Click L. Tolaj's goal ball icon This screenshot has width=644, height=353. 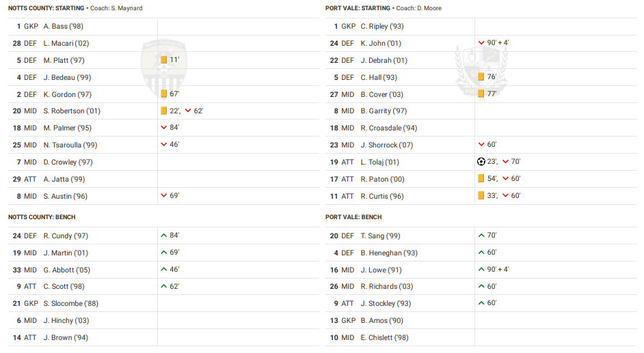point(481,162)
